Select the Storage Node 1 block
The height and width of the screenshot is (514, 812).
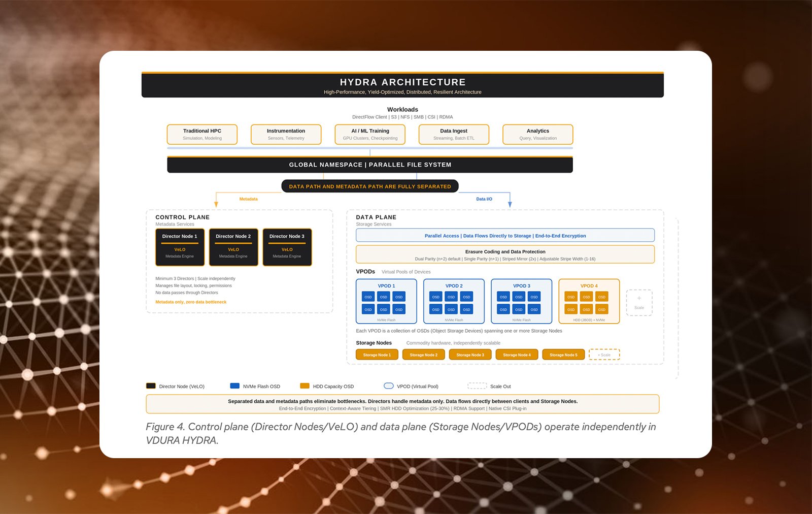click(x=377, y=355)
